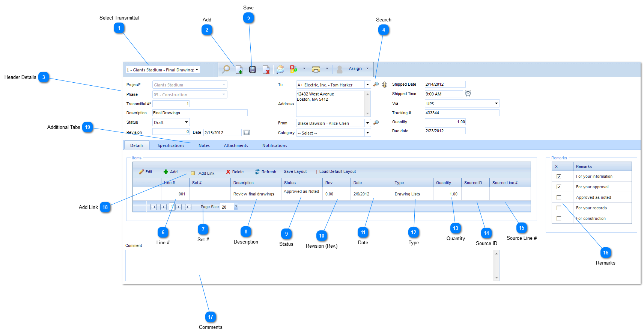Image resolution: width=644 pixels, height=336 pixels.
Task: Click Load Default Layout
Action: click(337, 171)
